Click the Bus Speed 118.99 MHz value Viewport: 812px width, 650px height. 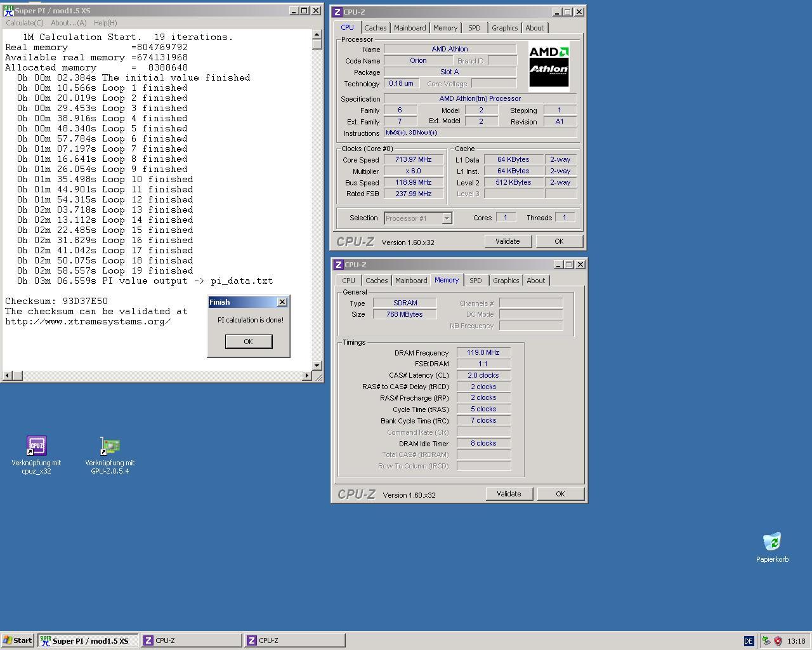pos(413,182)
